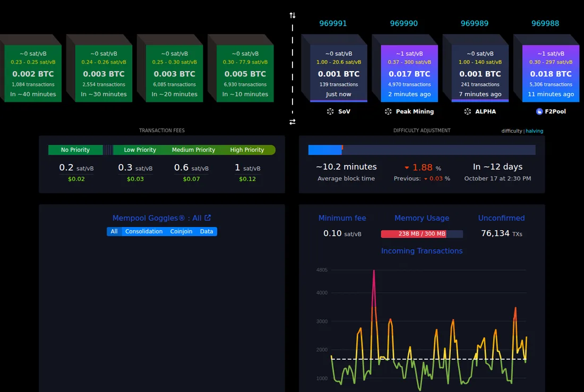
Task: Click the SoV pool name
Action: tap(344, 111)
